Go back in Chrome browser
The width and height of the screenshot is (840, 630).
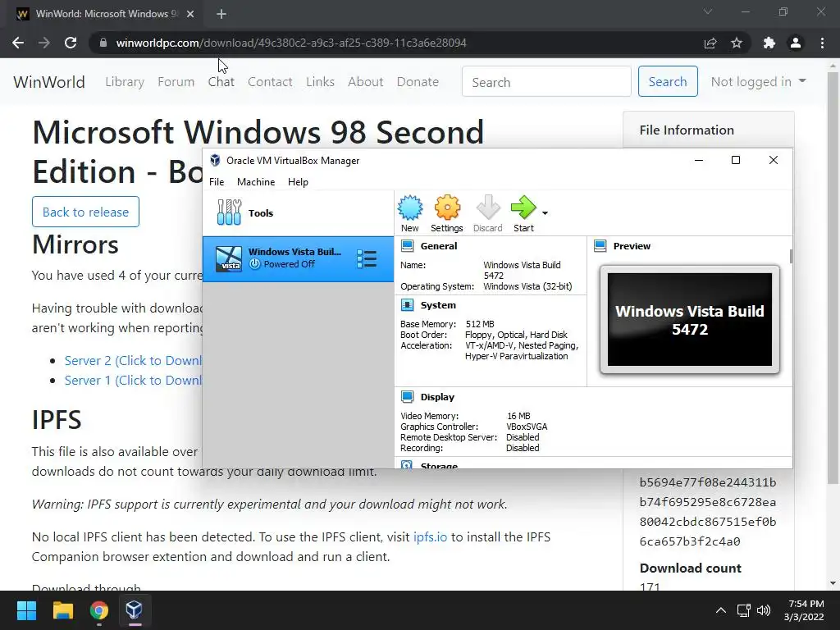pyautogui.click(x=18, y=43)
